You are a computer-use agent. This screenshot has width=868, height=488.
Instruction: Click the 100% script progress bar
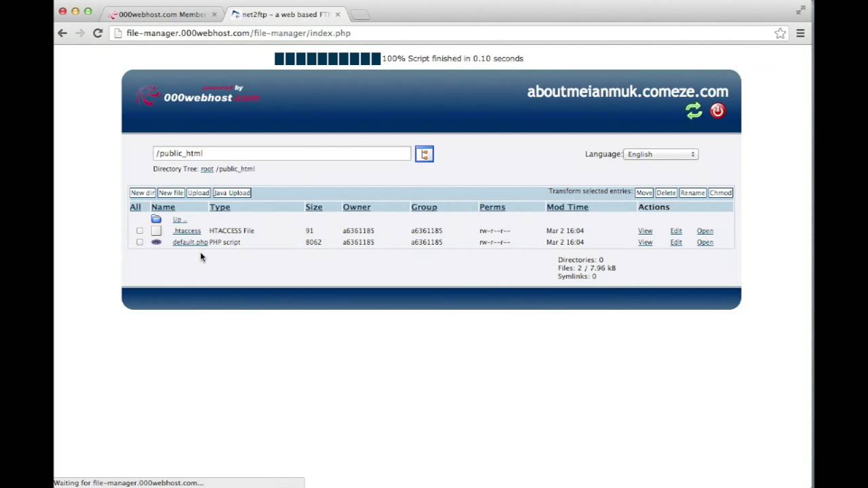(x=328, y=58)
